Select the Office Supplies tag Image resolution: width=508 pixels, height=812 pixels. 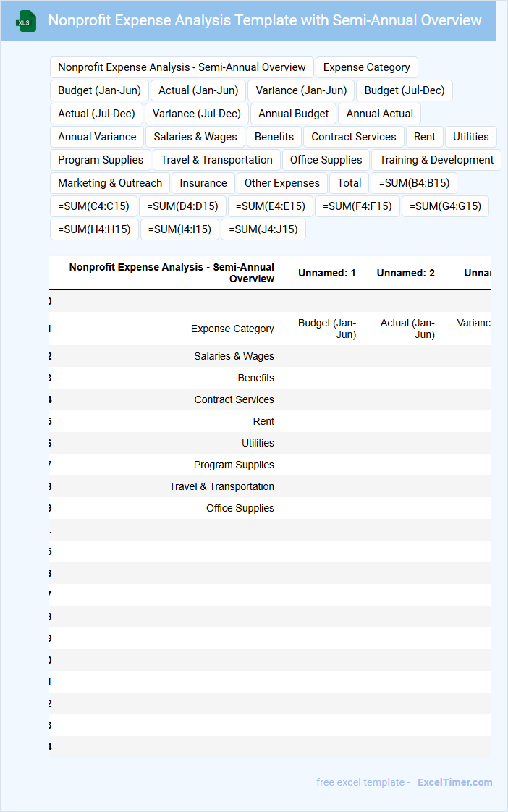coord(326,160)
